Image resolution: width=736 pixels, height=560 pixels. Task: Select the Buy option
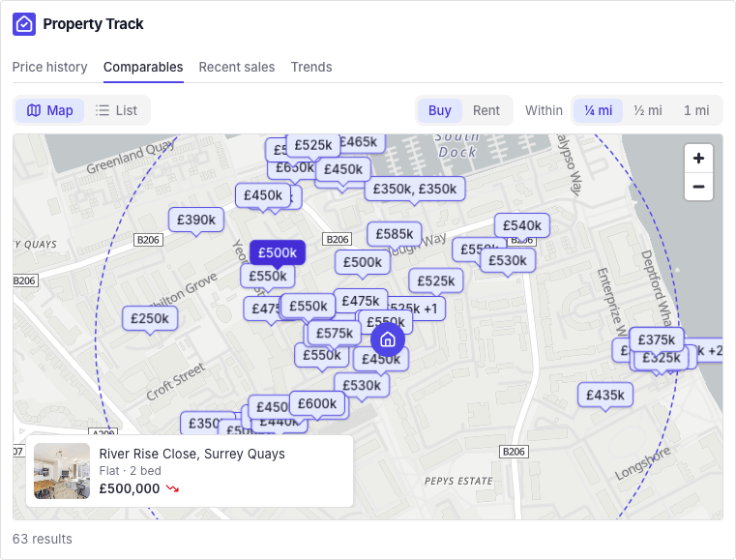tap(440, 110)
